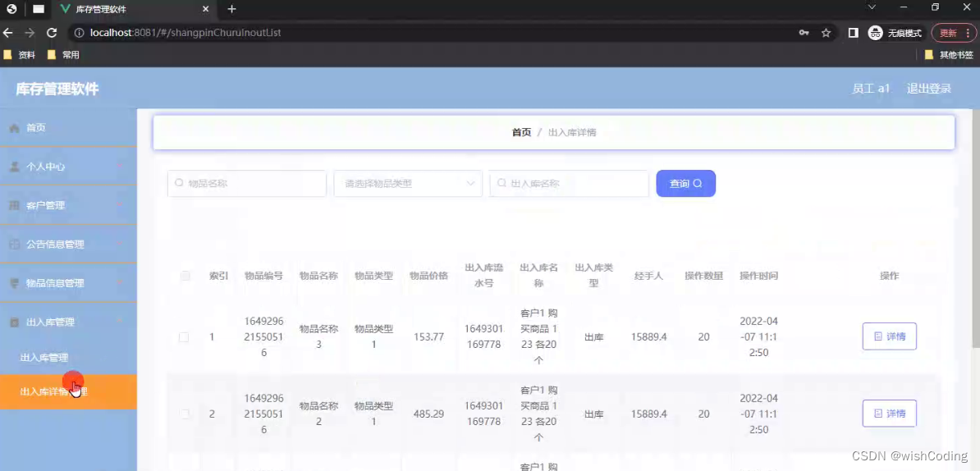The image size is (980, 471).
Task: Click the 员工 a1 user label
Action: coord(871,89)
